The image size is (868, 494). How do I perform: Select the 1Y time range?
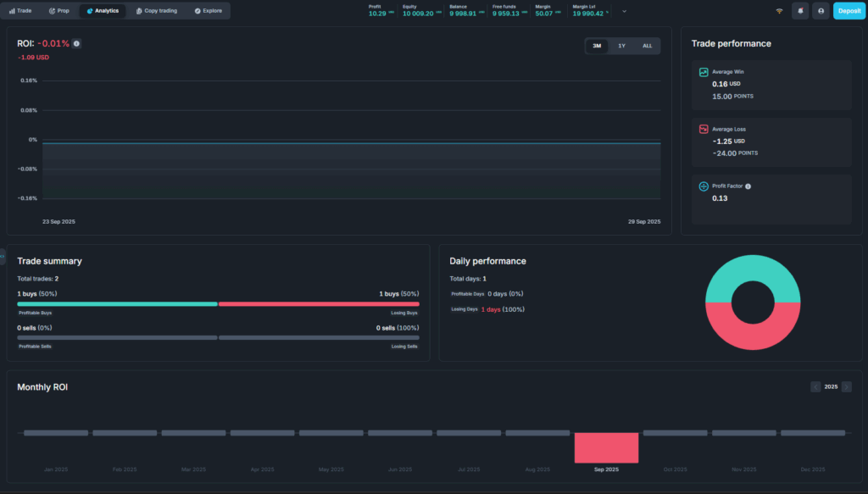tap(621, 46)
